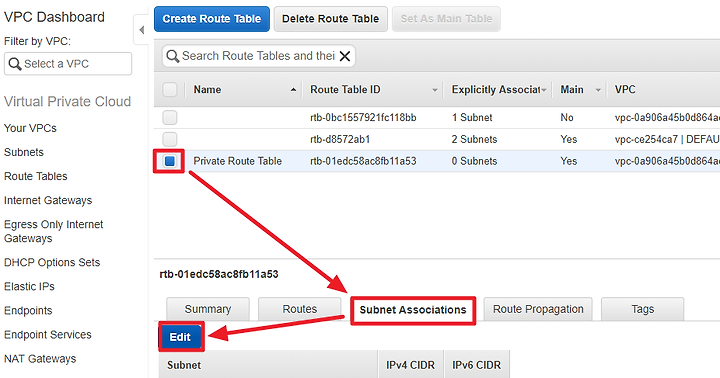Click the Edit button for subnet associations
Viewport: 720px width, 378px height.
point(180,337)
